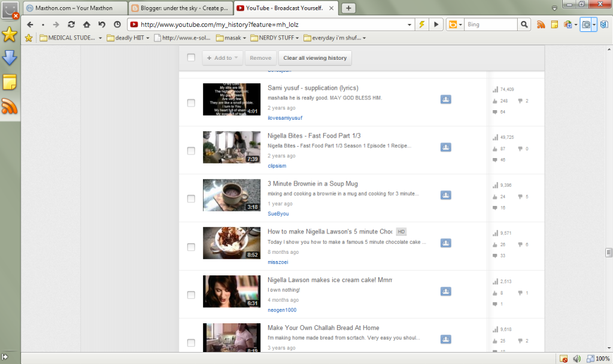This screenshot has width=613, height=364.
Task: Click the screen capture camera icon
Action: pyautogui.click(x=586, y=25)
